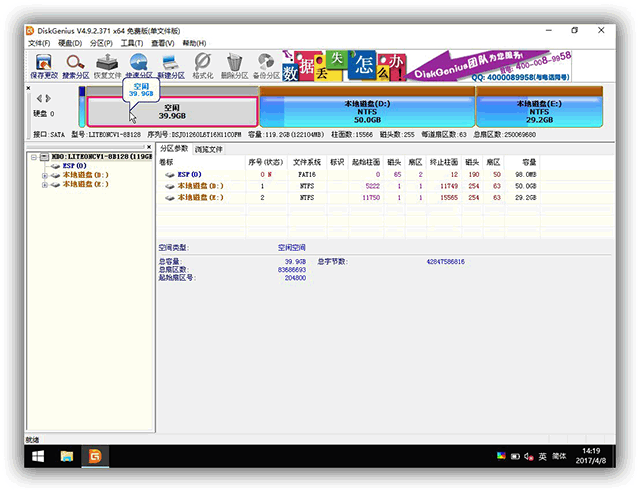This screenshot has width=640, height=492.
Task: Close the disk map panel with x
Action: (x=28, y=88)
